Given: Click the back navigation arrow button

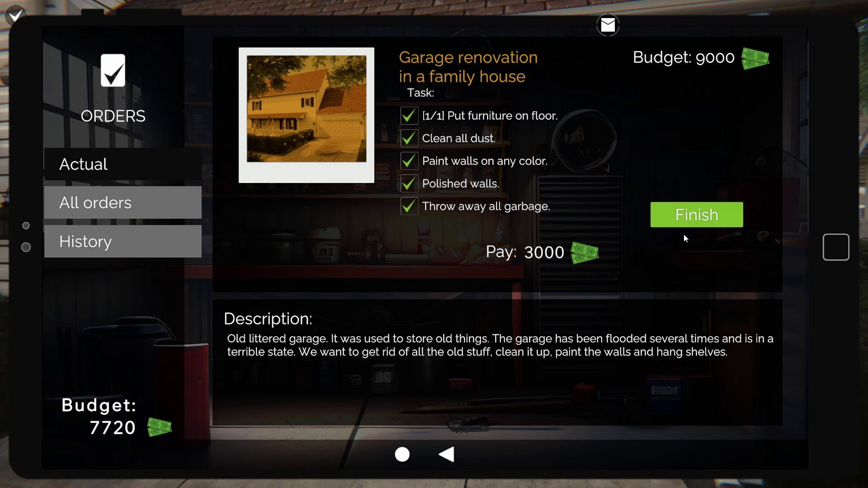Looking at the screenshot, I should (447, 455).
